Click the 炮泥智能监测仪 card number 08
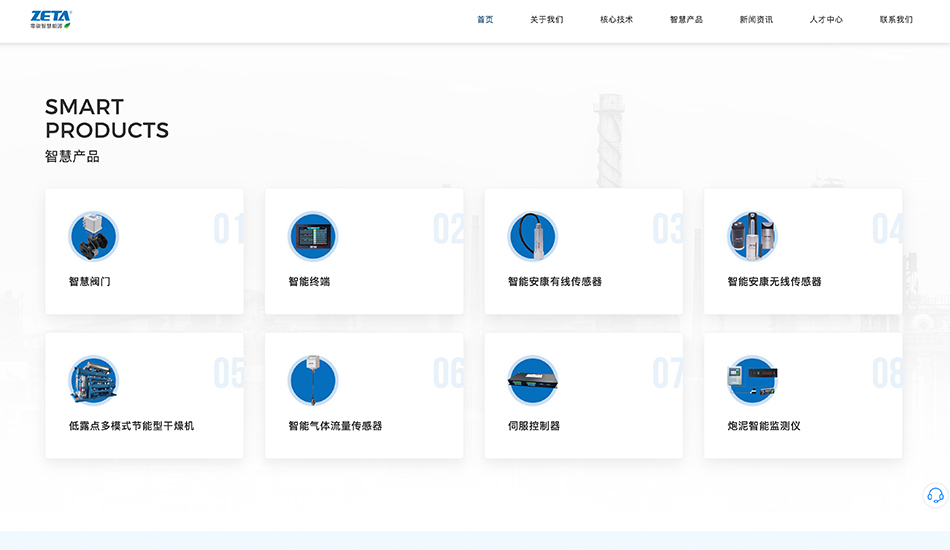 coord(886,373)
